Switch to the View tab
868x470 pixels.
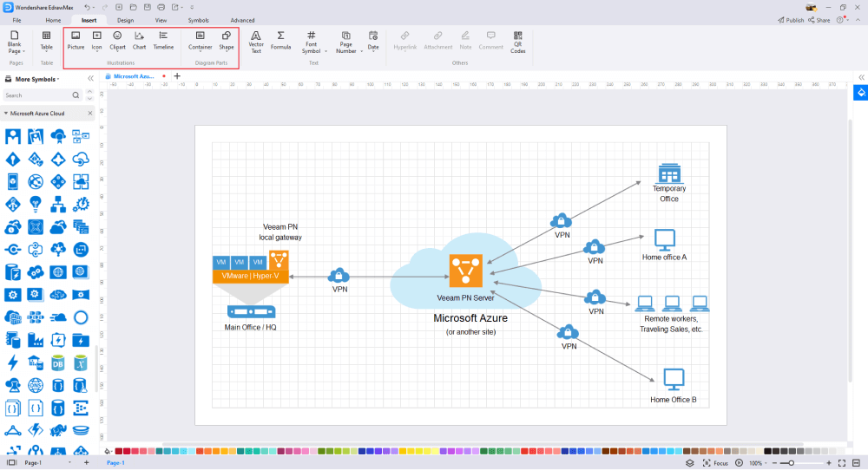pyautogui.click(x=161, y=20)
